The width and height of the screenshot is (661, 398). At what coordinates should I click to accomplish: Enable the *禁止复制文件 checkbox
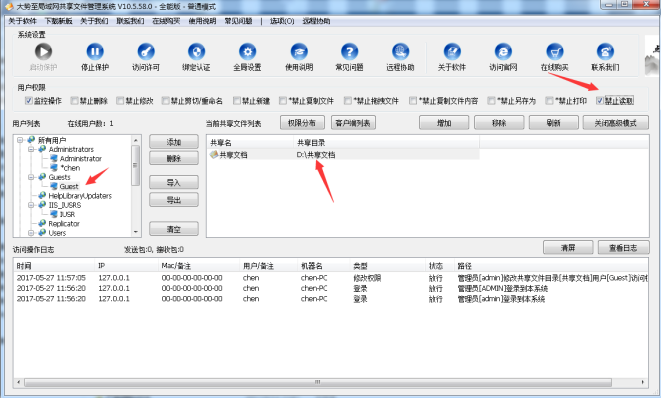283,100
